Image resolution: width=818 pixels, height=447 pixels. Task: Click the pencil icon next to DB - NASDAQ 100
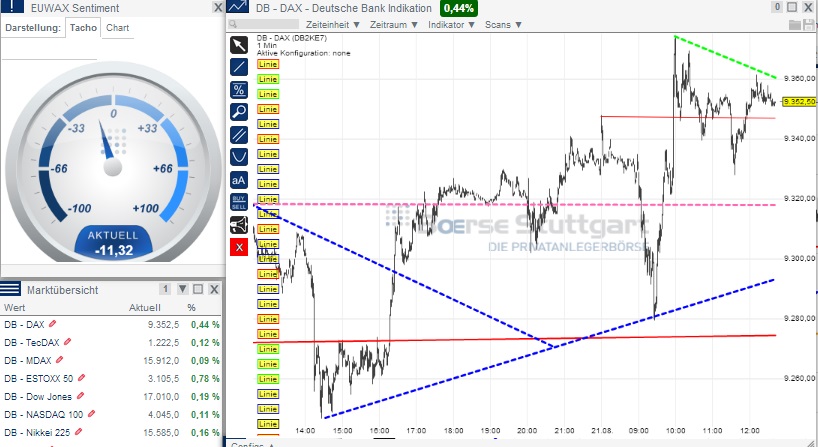(91, 414)
